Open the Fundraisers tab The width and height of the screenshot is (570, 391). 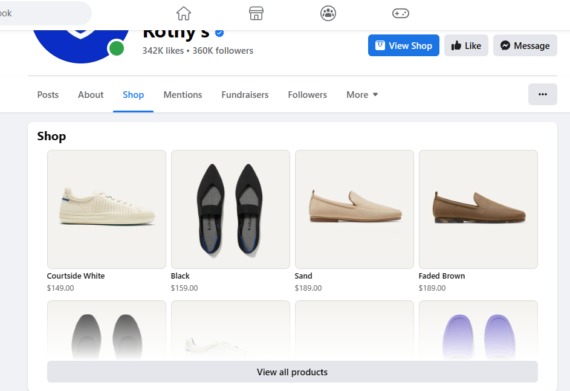point(245,95)
